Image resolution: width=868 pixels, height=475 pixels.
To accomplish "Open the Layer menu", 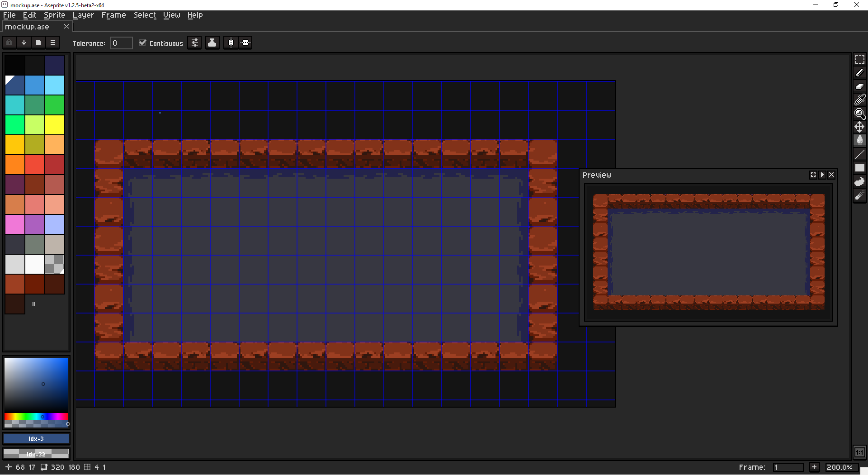I will point(83,15).
